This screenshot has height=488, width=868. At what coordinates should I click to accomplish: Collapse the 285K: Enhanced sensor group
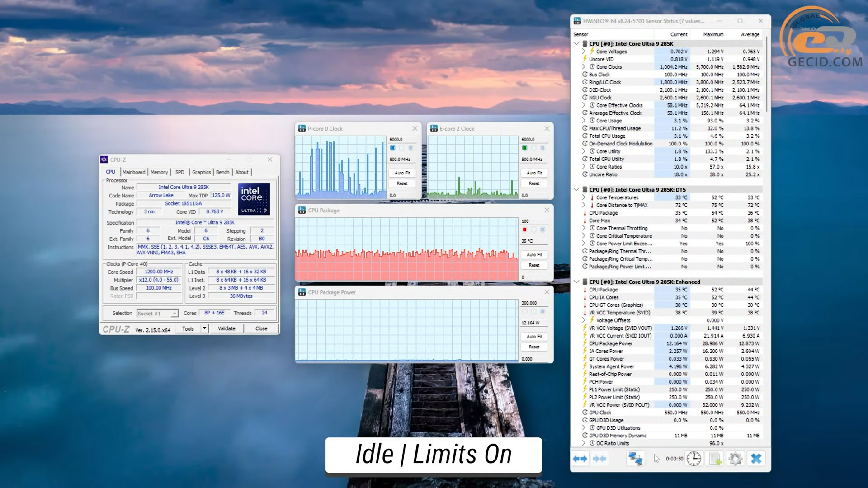pyautogui.click(x=576, y=282)
